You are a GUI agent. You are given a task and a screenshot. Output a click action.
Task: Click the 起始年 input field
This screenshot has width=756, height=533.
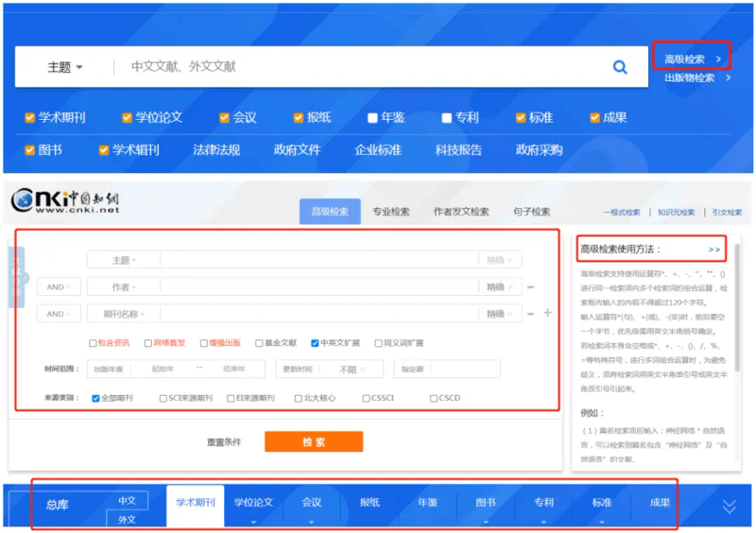coord(163,370)
